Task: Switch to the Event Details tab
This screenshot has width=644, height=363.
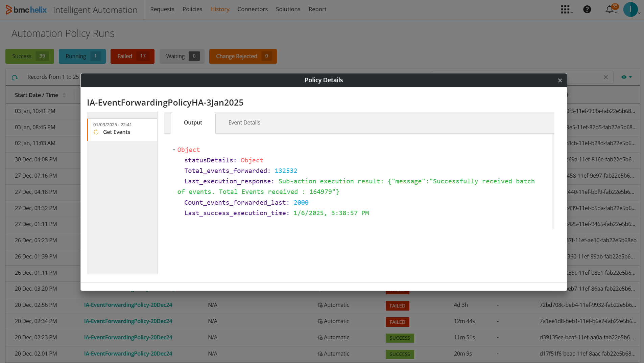Action: click(x=244, y=122)
